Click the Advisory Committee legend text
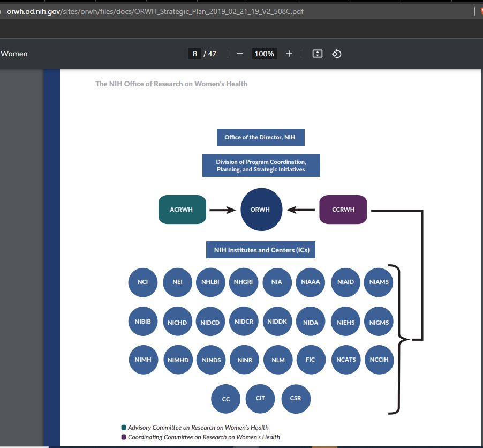This screenshot has height=448, width=483. pos(198,427)
